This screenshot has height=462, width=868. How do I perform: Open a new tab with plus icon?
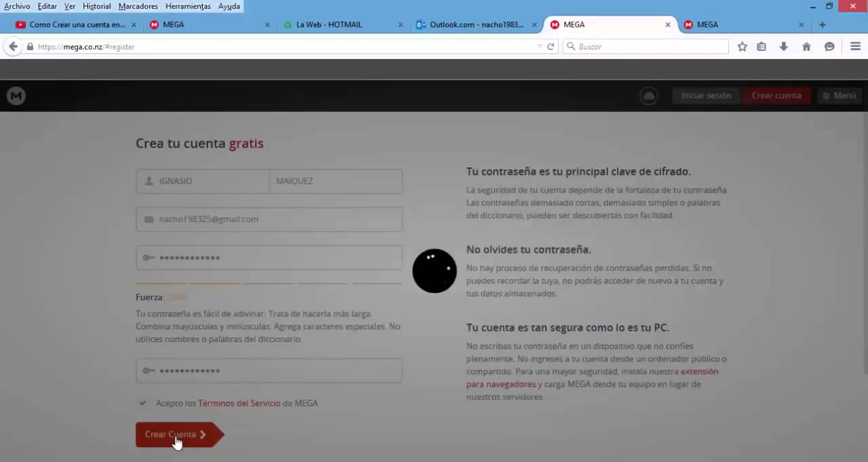point(823,24)
